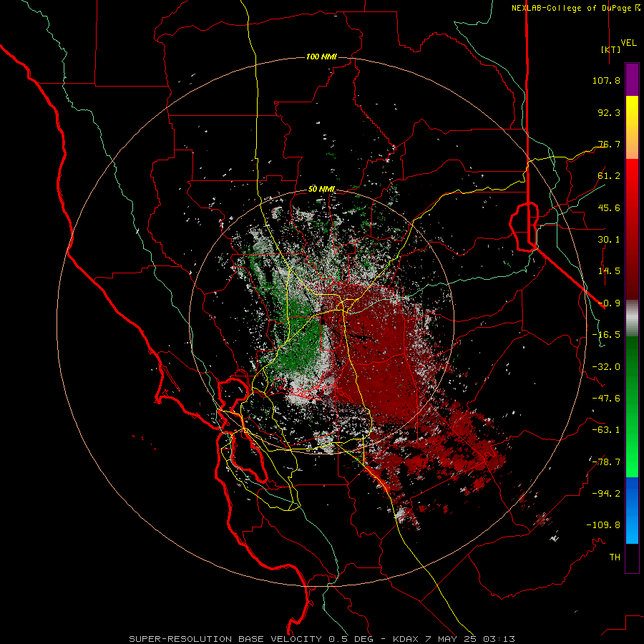This screenshot has height=644, width=644.
Task: Pick the gray near-zero segment of the velocity scale
Action: coord(632,318)
